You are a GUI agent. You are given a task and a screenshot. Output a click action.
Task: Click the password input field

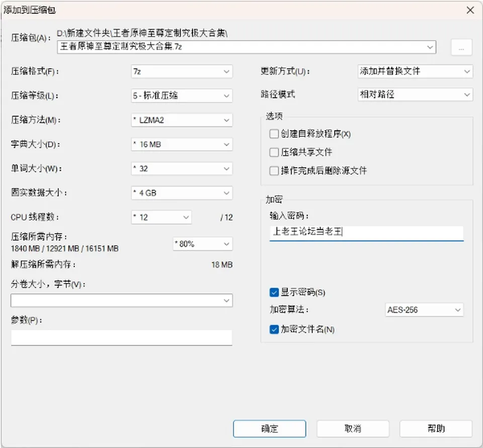[366, 233]
